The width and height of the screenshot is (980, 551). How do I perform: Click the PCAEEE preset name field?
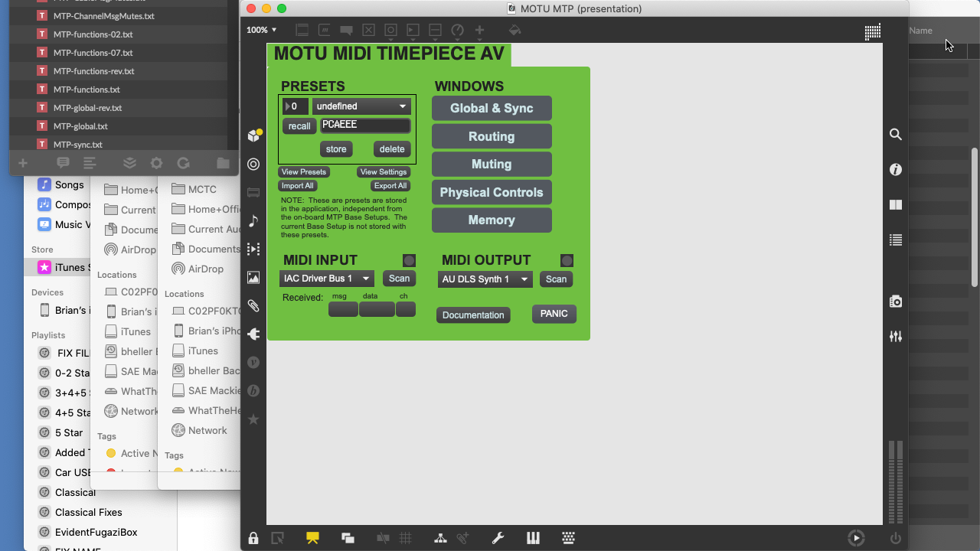pyautogui.click(x=365, y=126)
